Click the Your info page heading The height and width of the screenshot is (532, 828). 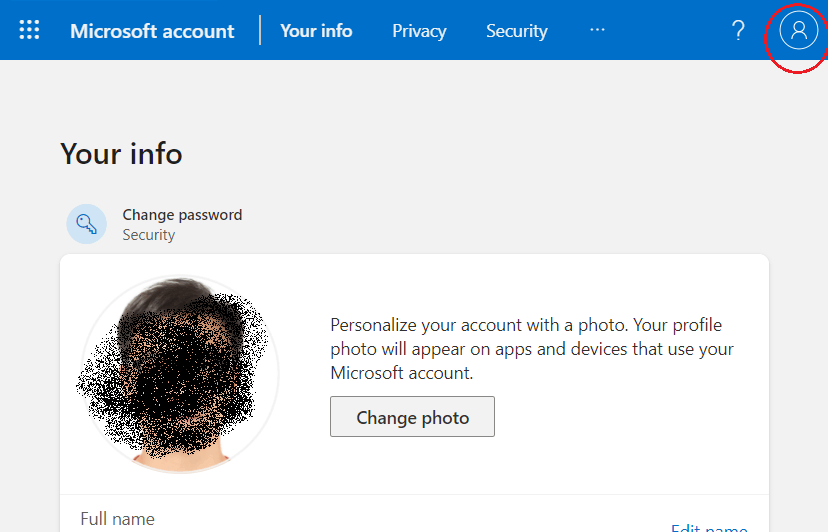tap(121, 153)
